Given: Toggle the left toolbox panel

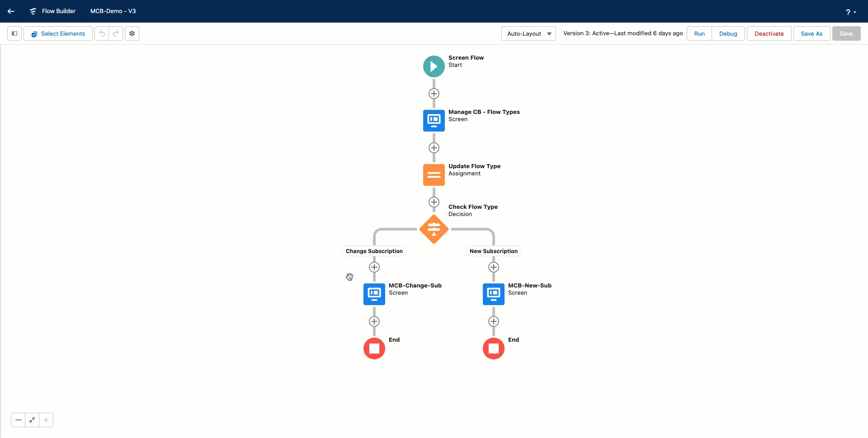Looking at the screenshot, I should click(14, 33).
